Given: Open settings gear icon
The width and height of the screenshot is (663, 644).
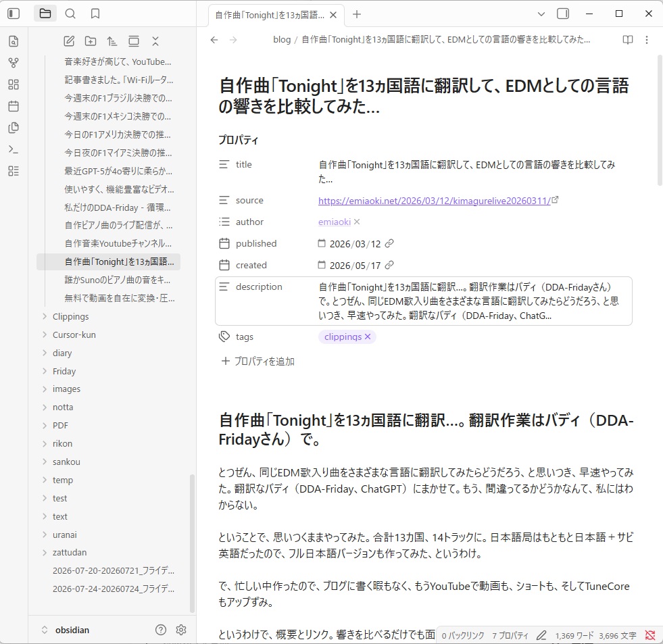Looking at the screenshot, I should 181,630.
